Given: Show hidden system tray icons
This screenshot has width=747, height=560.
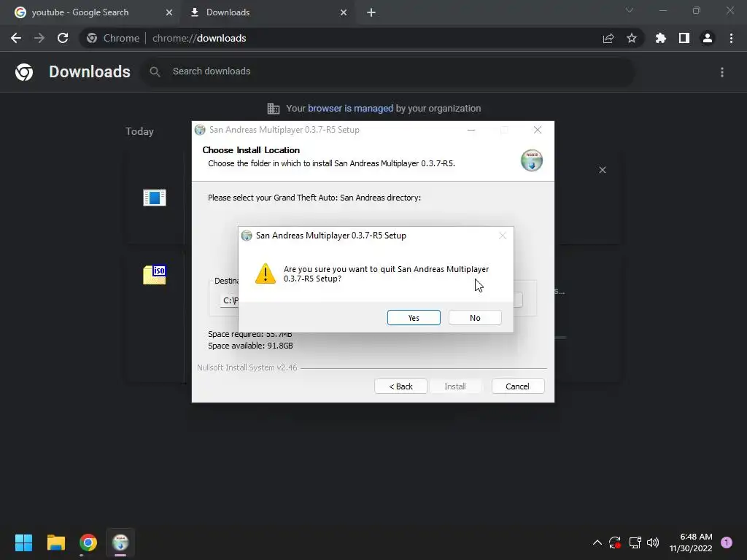Looking at the screenshot, I should pos(597,542).
